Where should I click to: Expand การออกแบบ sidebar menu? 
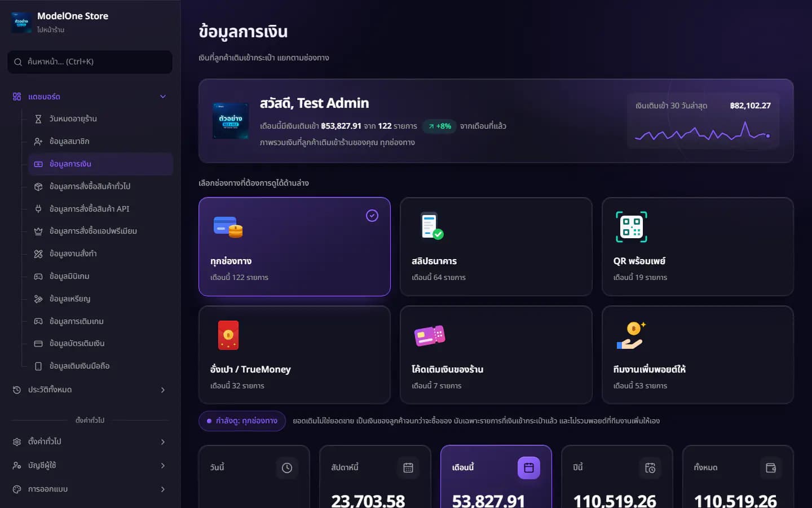90,489
